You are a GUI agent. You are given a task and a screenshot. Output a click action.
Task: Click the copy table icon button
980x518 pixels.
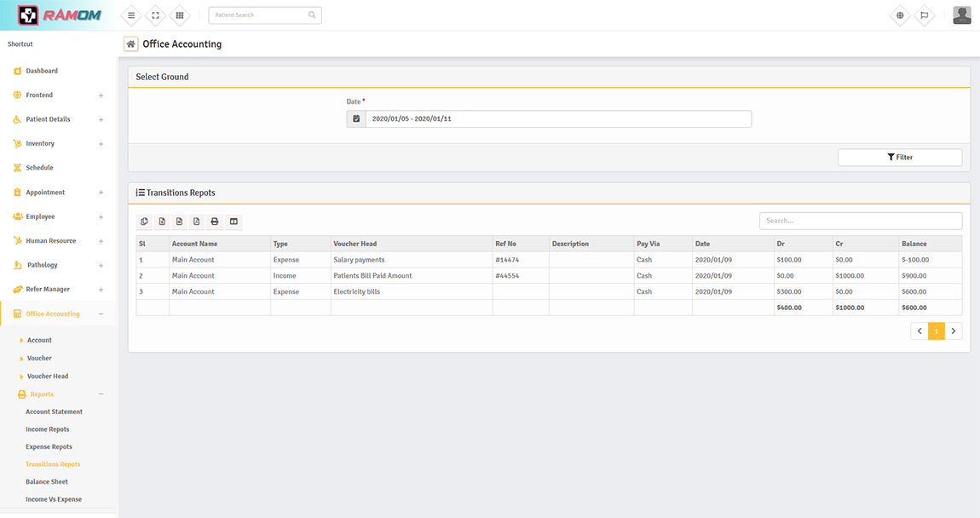tap(144, 222)
